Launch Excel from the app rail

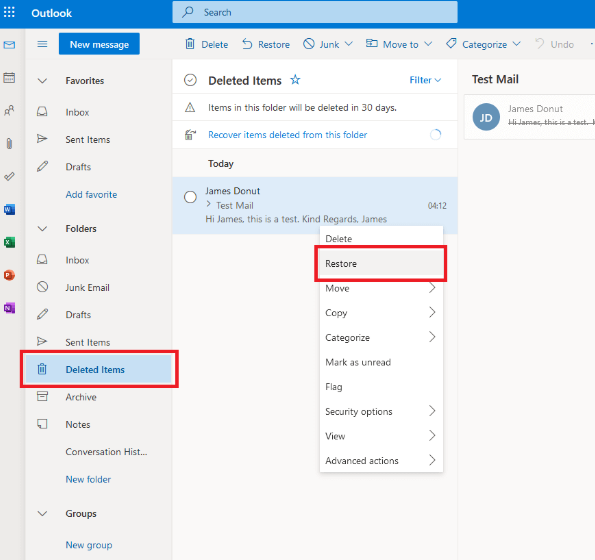[x=9, y=242]
